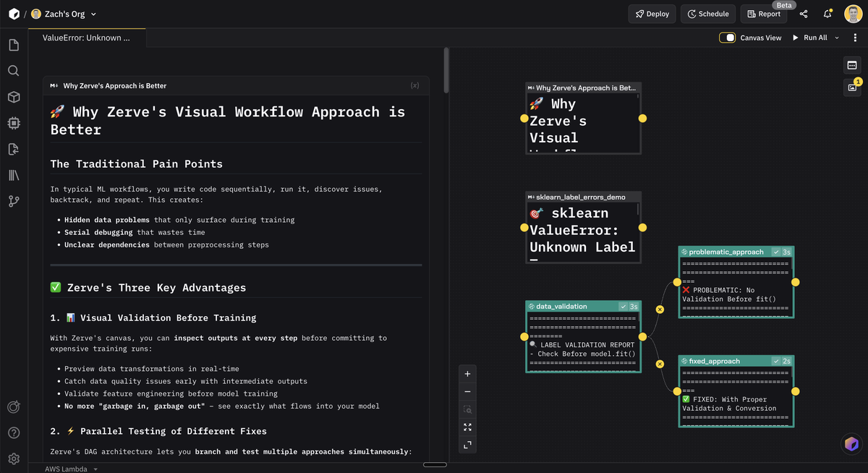Open the user avatar profile menu
This screenshot has width=868, height=473.
point(853,14)
